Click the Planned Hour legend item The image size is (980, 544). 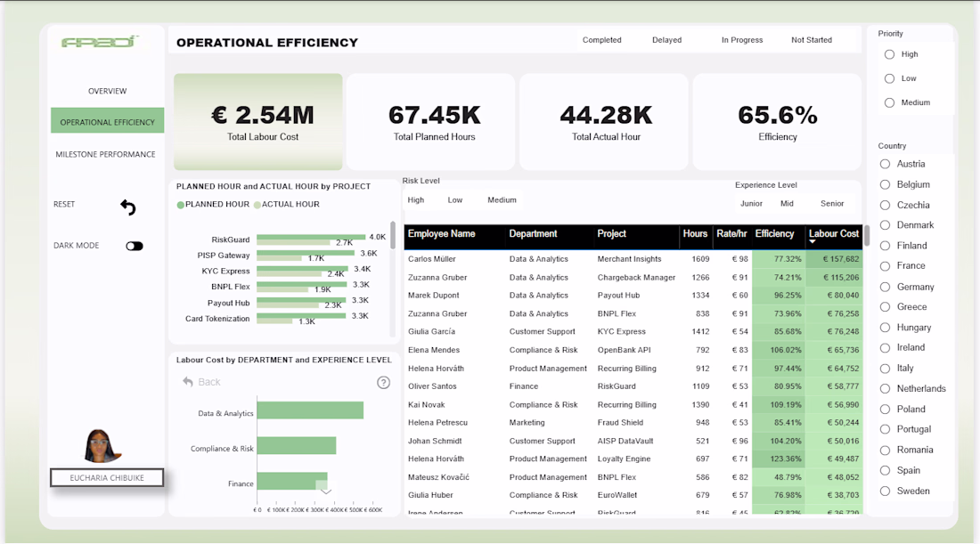(213, 204)
